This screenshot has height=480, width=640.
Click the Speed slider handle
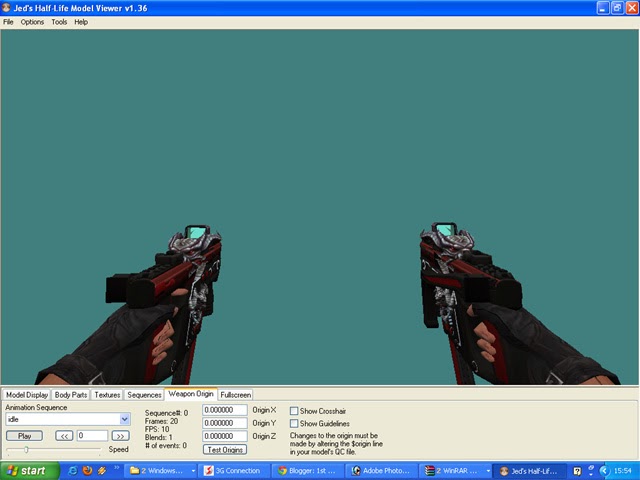coord(26,449)
